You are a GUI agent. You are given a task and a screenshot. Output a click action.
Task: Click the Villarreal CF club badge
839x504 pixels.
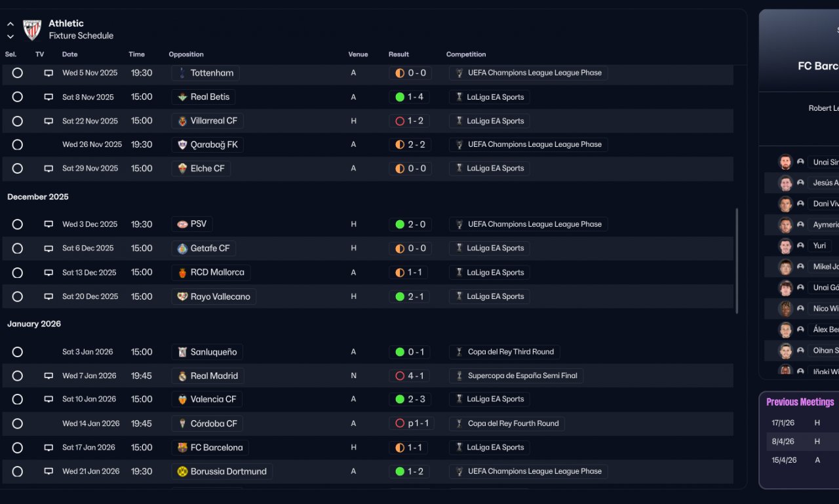click(182, 121)
